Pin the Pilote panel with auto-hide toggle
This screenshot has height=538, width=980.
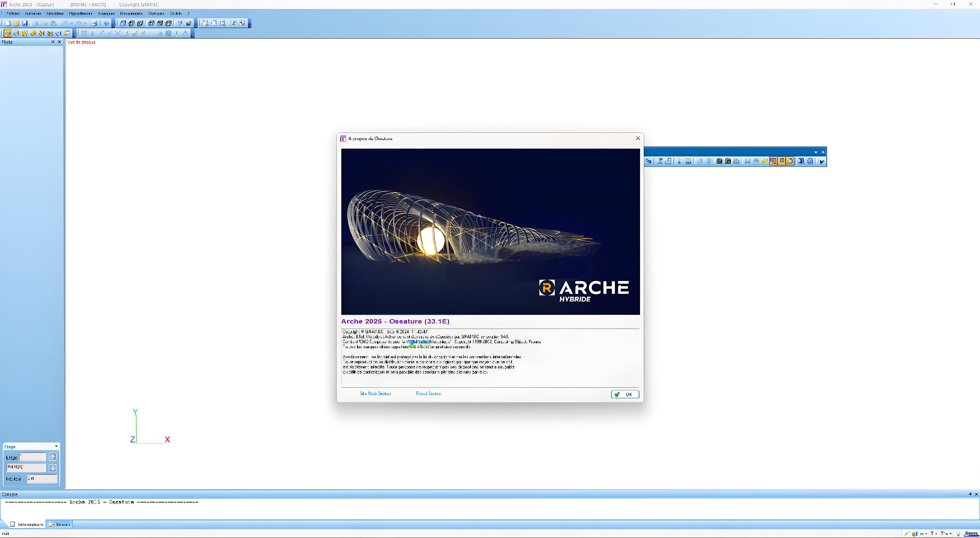[x=53, y=42]
